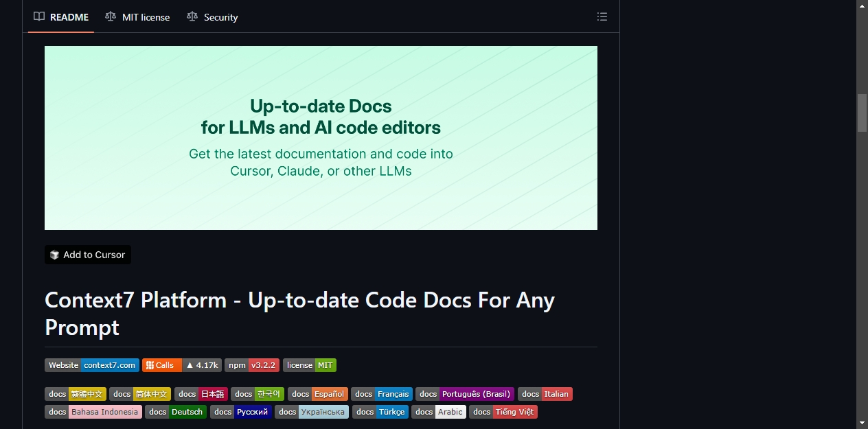Image resolution: width=868 pixels, height=429 pixels.
Task: Open the 한국어 docs badge
Action: [258, 394]
